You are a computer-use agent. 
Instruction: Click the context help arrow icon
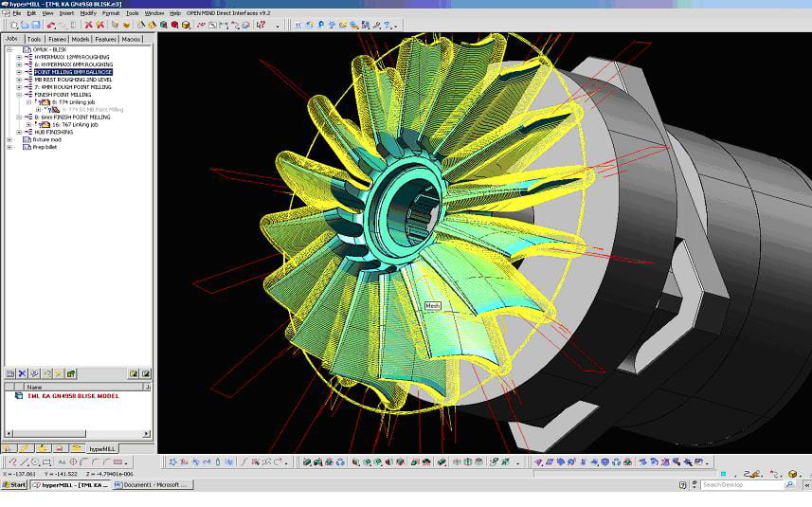(259, 25)
